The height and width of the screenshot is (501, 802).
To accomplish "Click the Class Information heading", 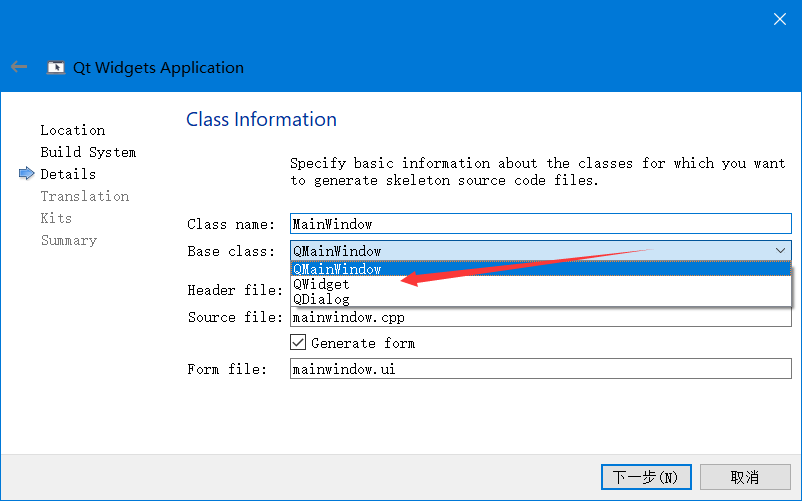I will pos(261,119).
